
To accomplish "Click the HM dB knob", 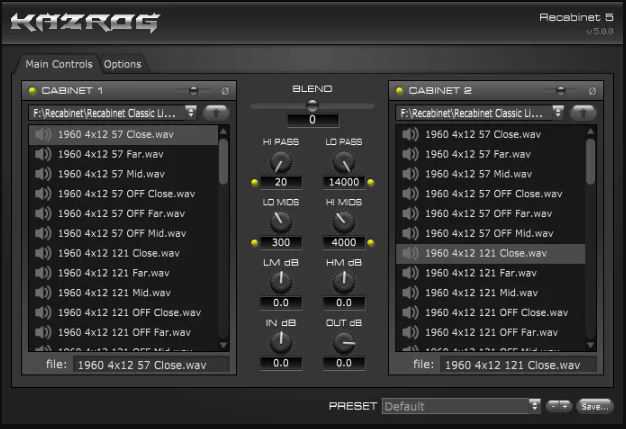I will pyautogui.click(x=344, y=282).
